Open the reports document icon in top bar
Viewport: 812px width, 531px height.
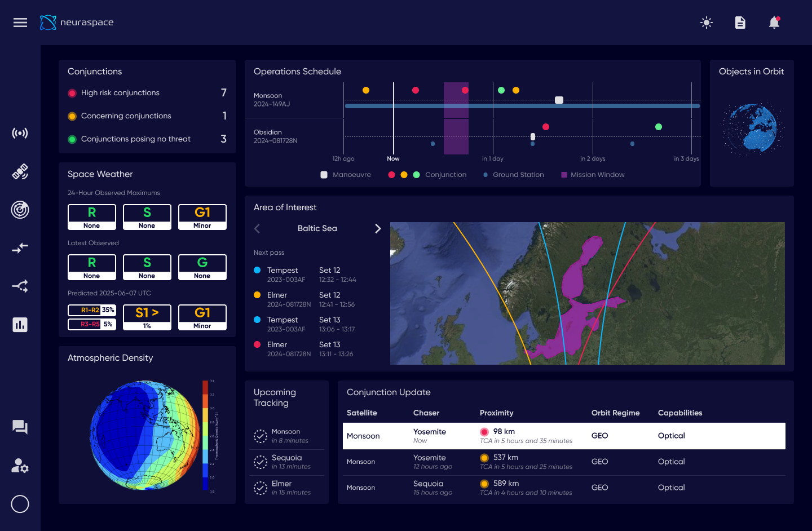click(740, 23)
